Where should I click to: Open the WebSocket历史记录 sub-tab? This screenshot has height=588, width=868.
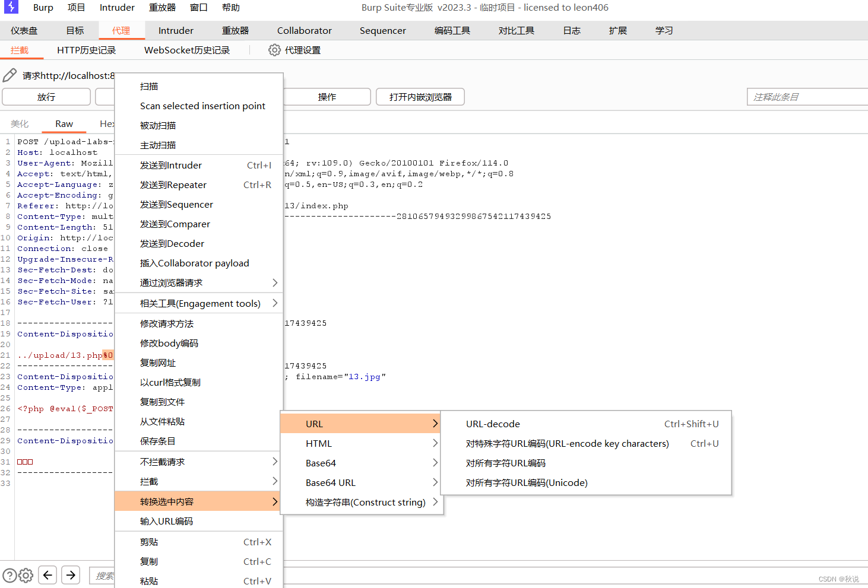tap(187, 50)
